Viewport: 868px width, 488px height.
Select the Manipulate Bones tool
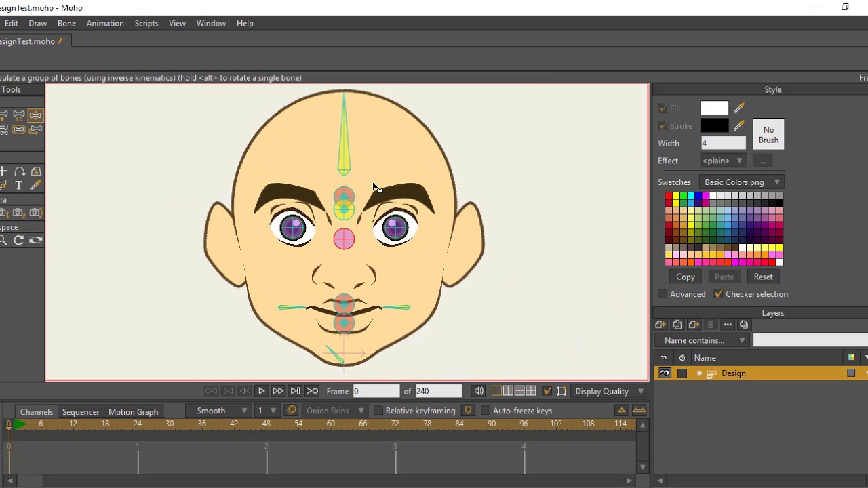coord(35,115)
